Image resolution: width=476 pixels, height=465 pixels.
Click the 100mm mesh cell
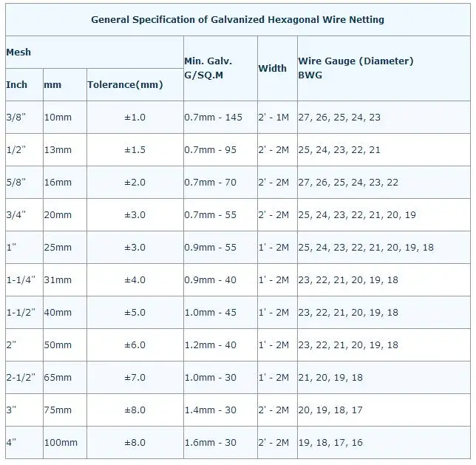[x=61, y=443]
